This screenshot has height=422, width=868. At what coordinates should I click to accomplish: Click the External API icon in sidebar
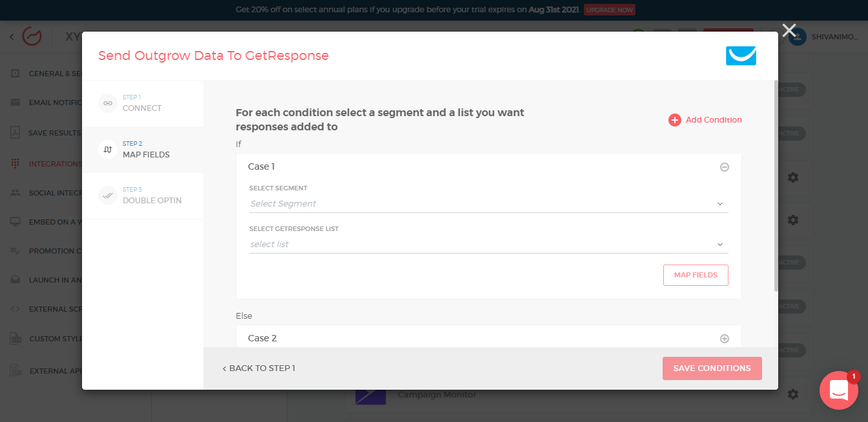[x=15, y=370]
